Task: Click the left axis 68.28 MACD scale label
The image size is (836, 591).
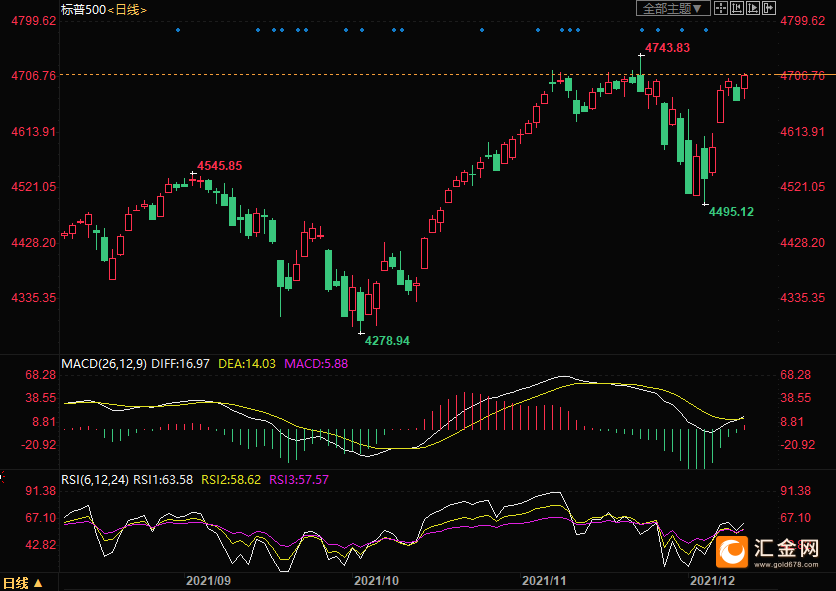Action: point(41,375)
